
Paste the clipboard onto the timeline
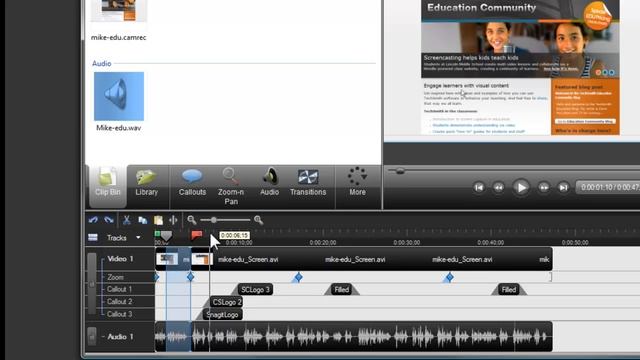coord(158,220)
